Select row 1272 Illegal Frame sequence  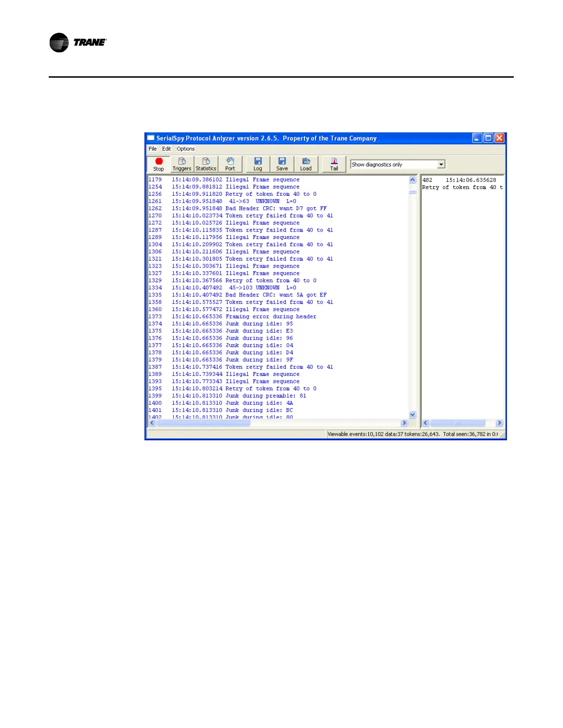pyautogui.click(x=224, y=223)
